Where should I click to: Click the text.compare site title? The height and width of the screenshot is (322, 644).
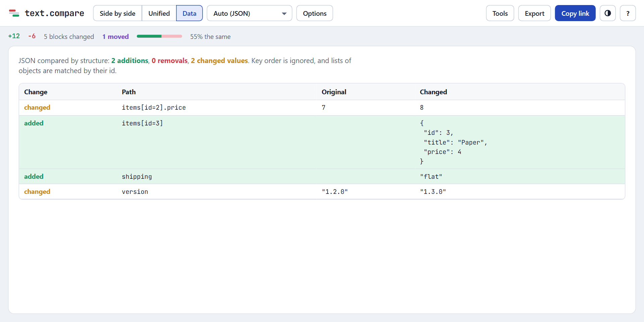[x=54, y=13]
